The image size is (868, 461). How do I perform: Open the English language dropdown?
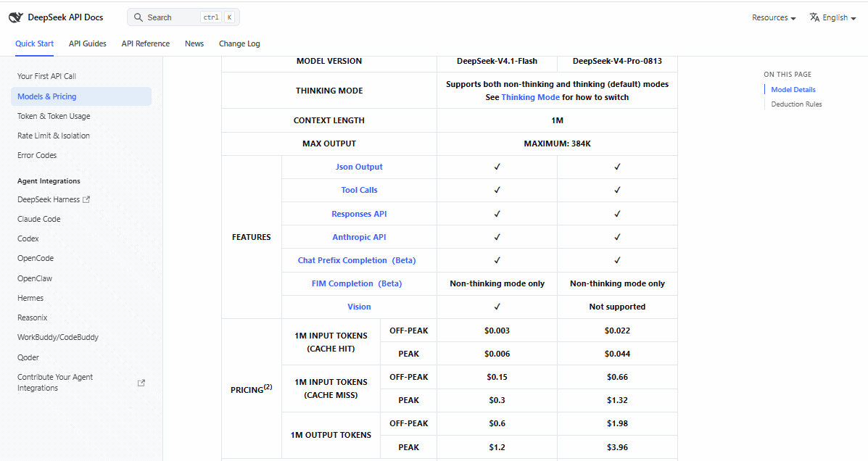click(833, 17)
